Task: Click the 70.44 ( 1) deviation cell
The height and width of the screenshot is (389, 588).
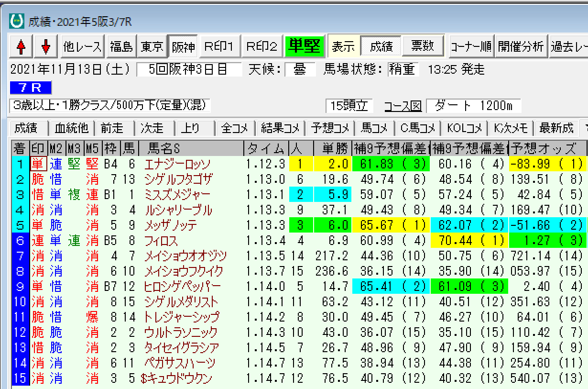Action: point(468,241)
